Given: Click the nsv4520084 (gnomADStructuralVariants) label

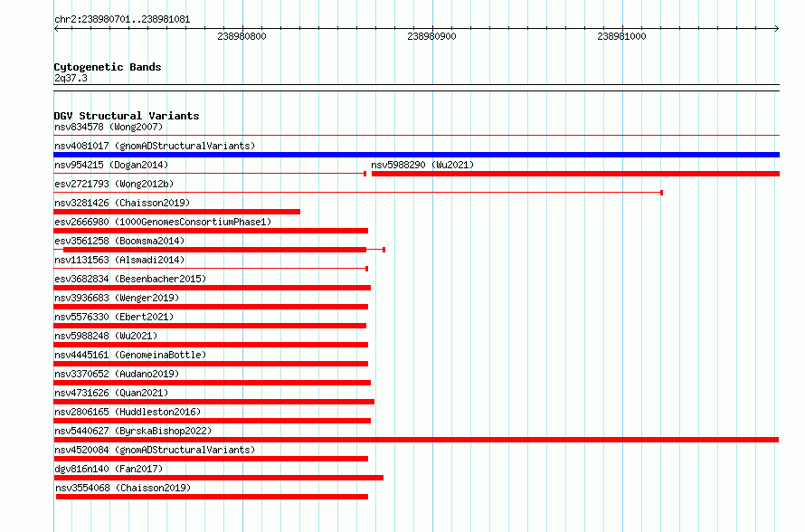Looking at the screenshot, I should point(155,450).
